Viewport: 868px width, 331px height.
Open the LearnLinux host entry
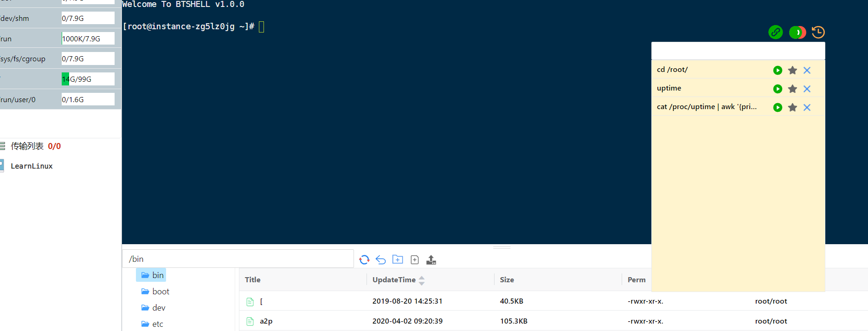tap(32, 166)
